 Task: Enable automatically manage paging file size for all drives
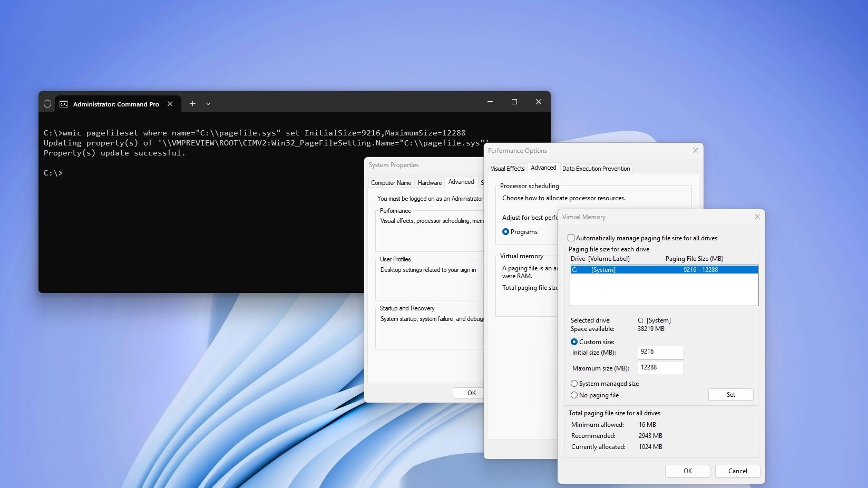pyautogui.click(x=571, y=238)
